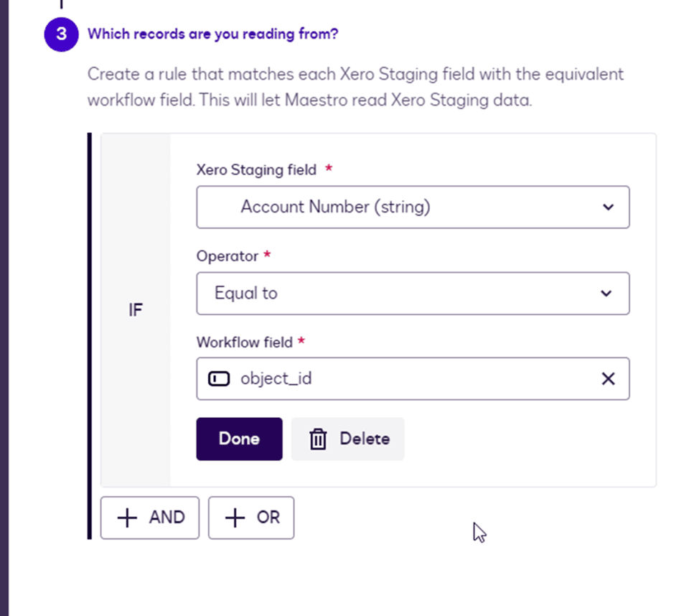Click the plus icon on the AND button
Image resolution: width=699 pixels, height=616 pixels.
coord(127,518)
